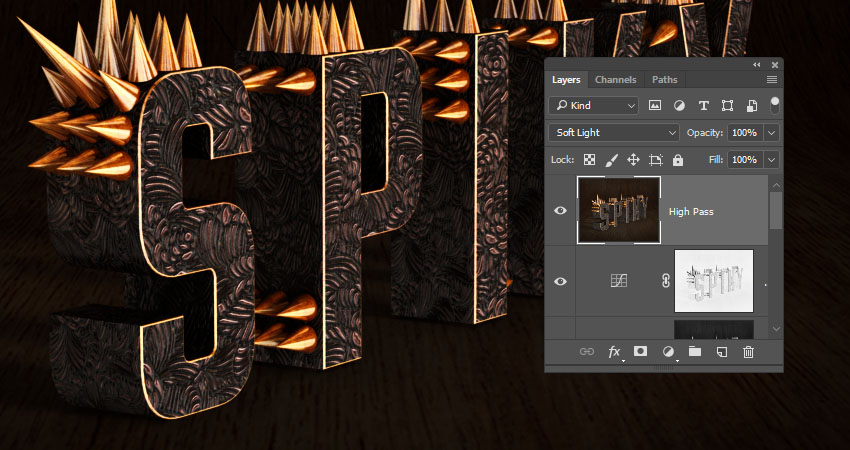Open the Soft Light blend mode dropdown
Viewport: 850px width, 450px height.
tap(614, 132)
